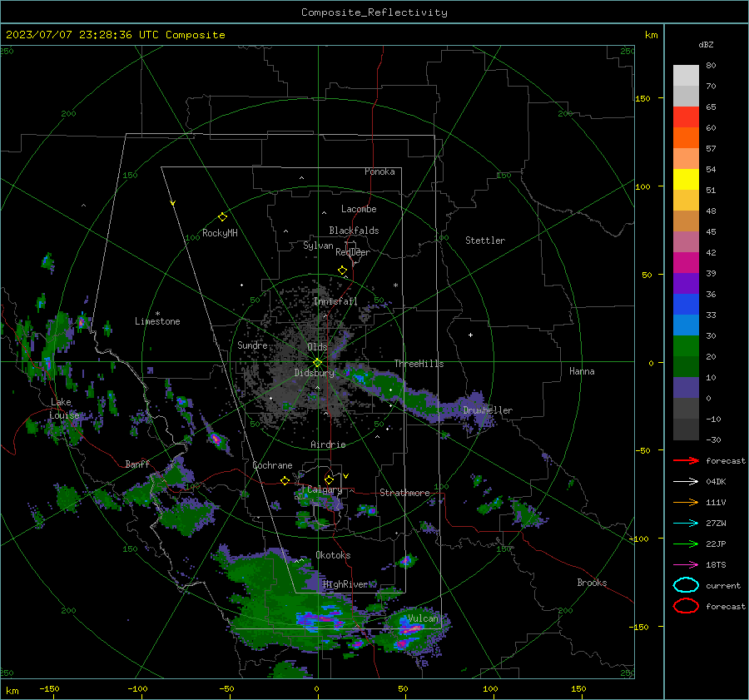Select the Lacombe city label
This screenshot has height=700, width=749.
pos(359,209)
